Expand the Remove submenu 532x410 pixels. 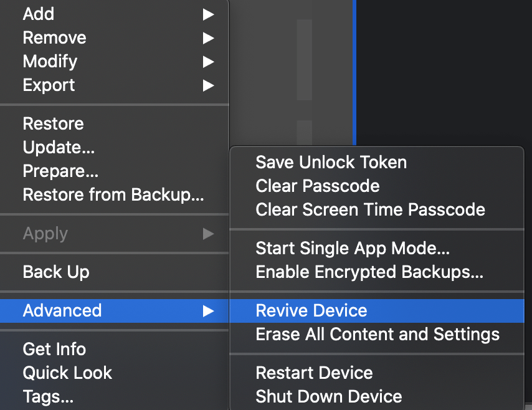[x=54, y=37]
